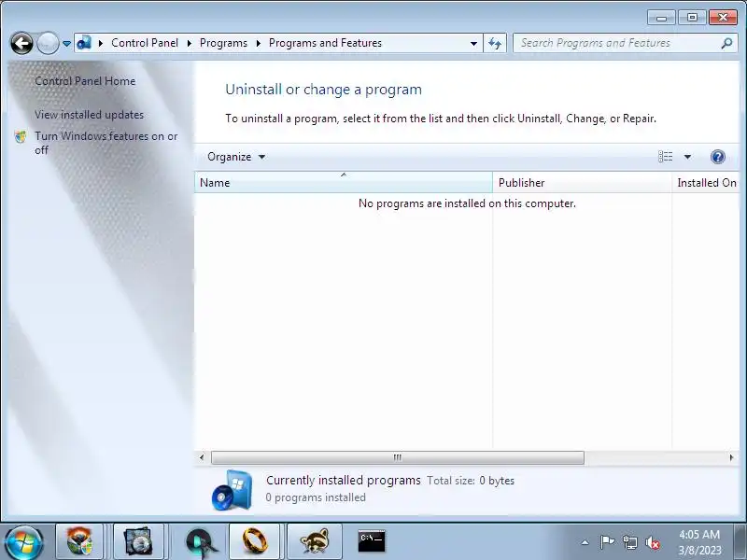Select Control Panel in the breadcrumb path
The image size is (747, 560).
tap(145, 43)
